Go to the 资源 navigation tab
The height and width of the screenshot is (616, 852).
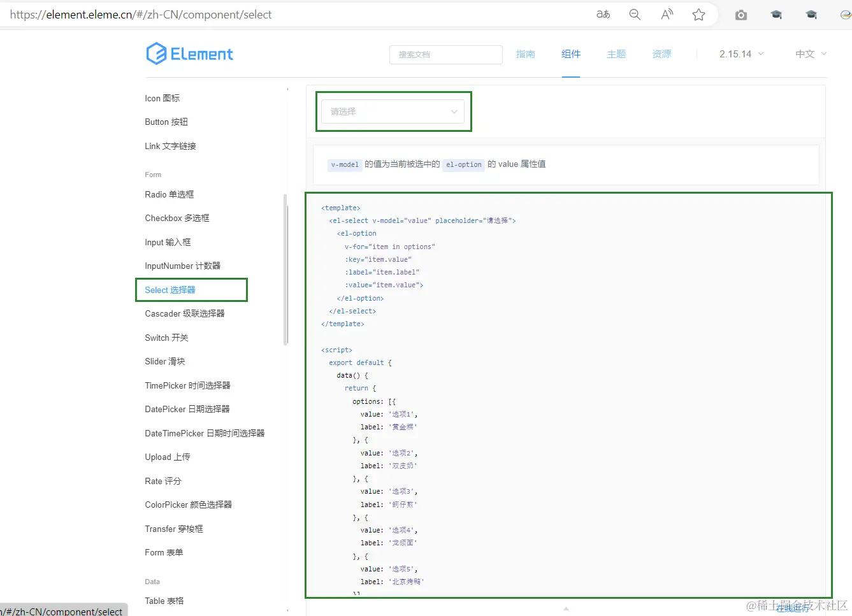click(x=661, y=54)
